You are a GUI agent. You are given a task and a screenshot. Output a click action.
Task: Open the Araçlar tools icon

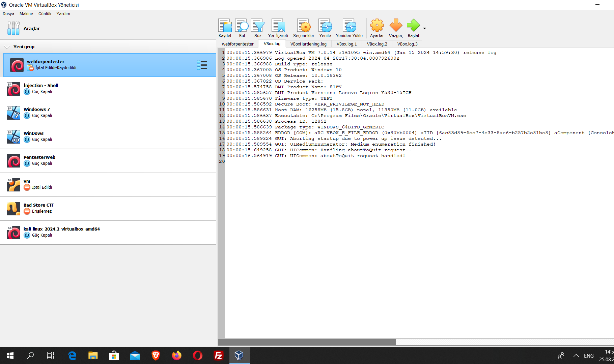pos(13,28)
